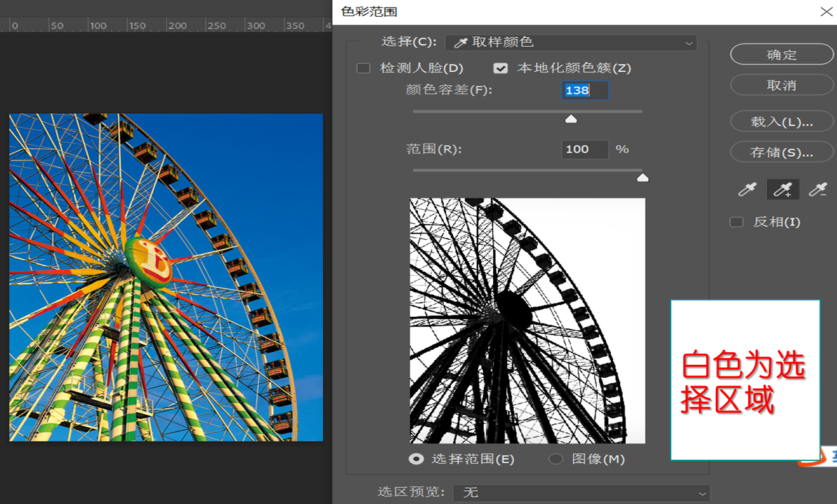Image resolution: width=837 pixels, height=504 pixels.
Task: Uncheck 本地化颜色簇(Z) option
Action: (x=500, y=68)
